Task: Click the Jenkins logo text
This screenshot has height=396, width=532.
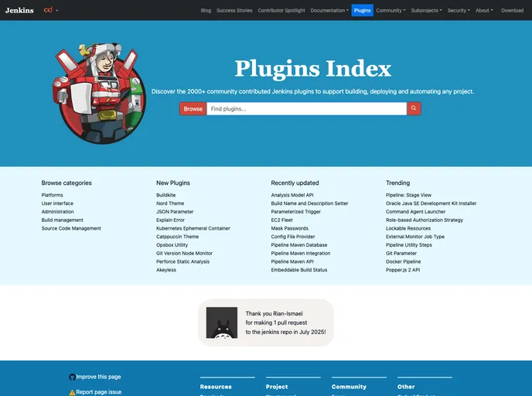Action: [19, 10]
